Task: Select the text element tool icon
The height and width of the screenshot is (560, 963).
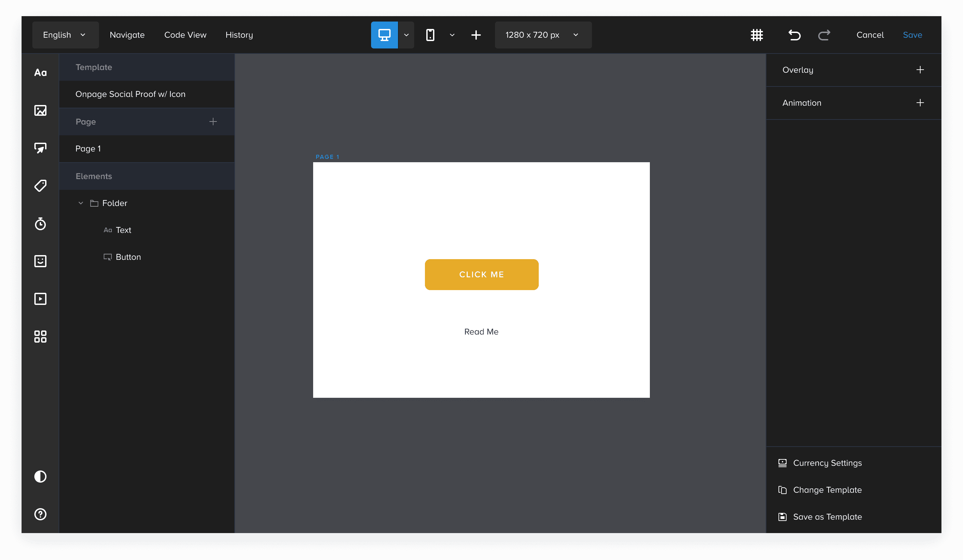Action: (x=40, y=73)
